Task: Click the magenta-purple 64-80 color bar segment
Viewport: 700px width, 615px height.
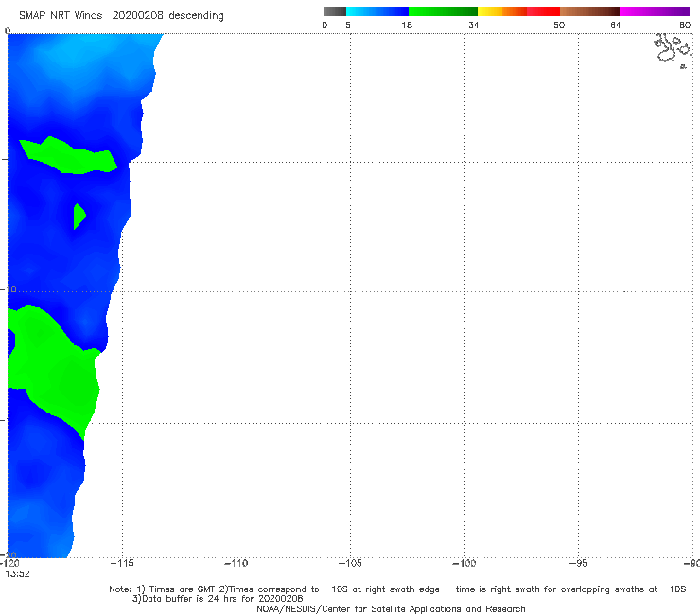Action: (x=655, y=11)
